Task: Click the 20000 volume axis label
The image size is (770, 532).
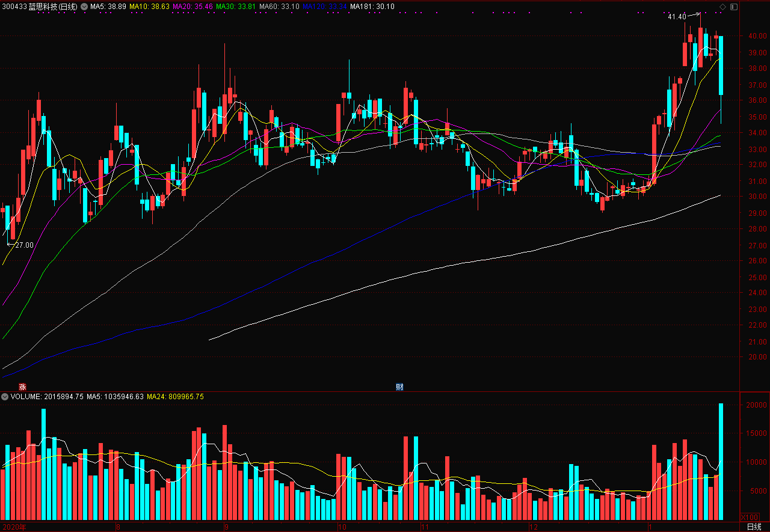Action: point(756,405)
